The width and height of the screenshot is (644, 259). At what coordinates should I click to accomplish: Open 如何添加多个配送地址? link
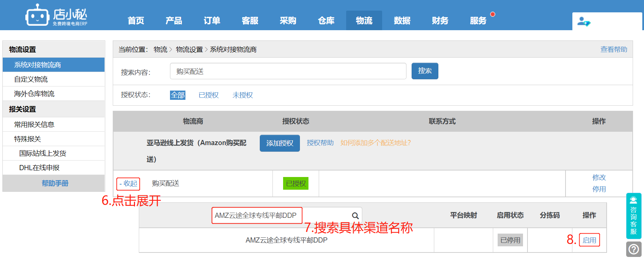click(375, 143)
